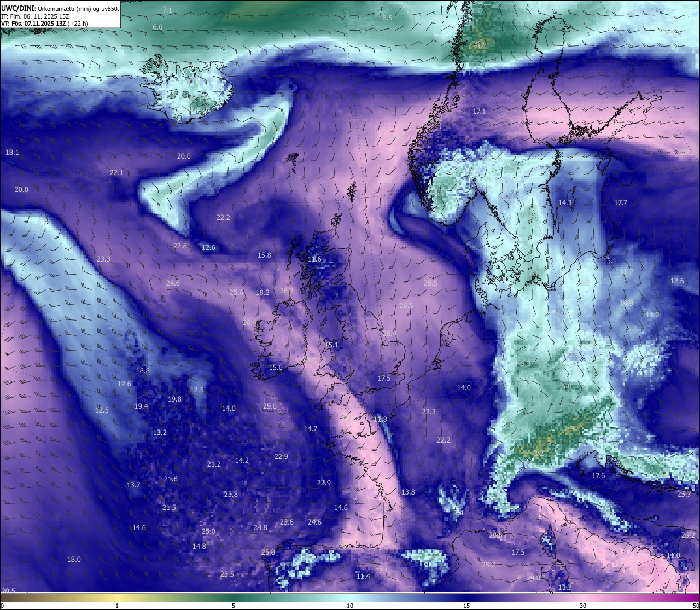The width and height of the screenshot is (700, 610).
Task: Select the 27.1 value label
Action: 381,571
